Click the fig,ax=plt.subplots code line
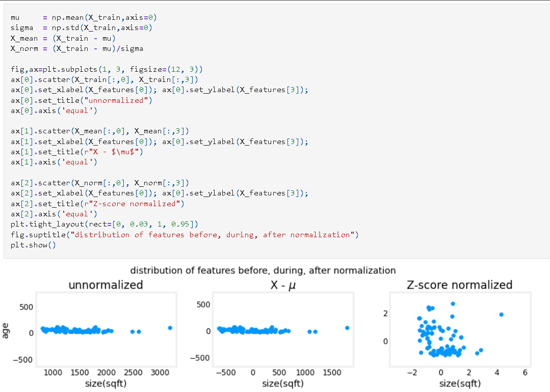The image size is (550, 392). (107, 69)
